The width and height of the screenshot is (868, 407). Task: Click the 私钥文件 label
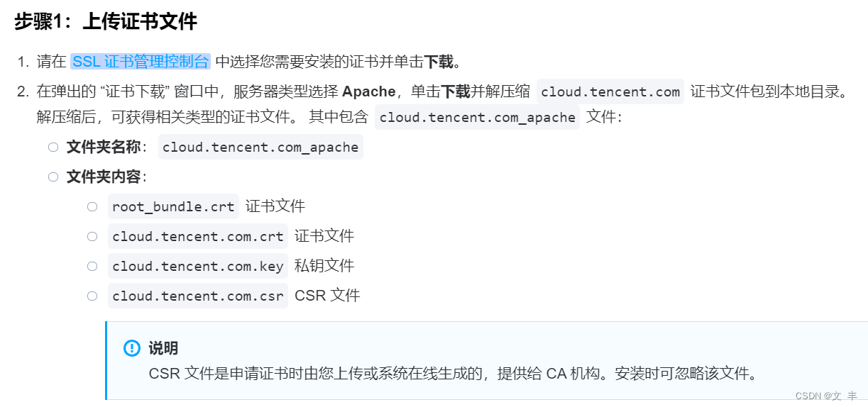point(324,267)
